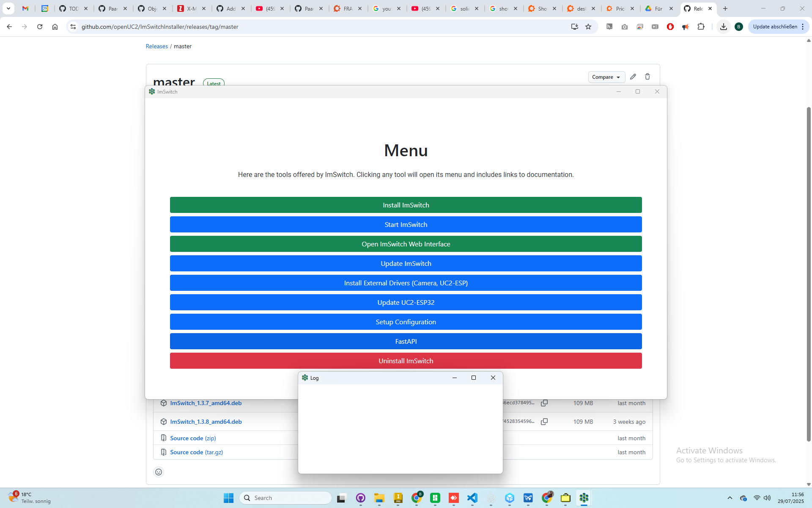Go to browser home page icon

click(x=55, y=27)
